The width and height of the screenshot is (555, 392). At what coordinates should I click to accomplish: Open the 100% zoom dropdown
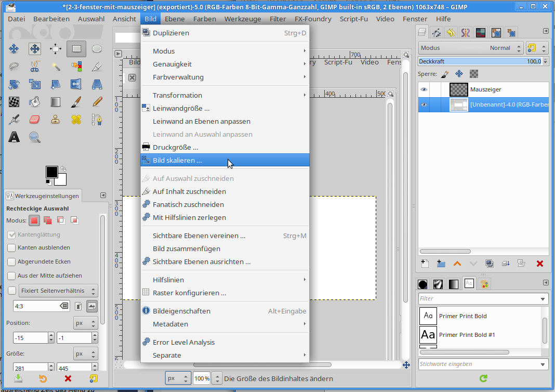[218, 378]
